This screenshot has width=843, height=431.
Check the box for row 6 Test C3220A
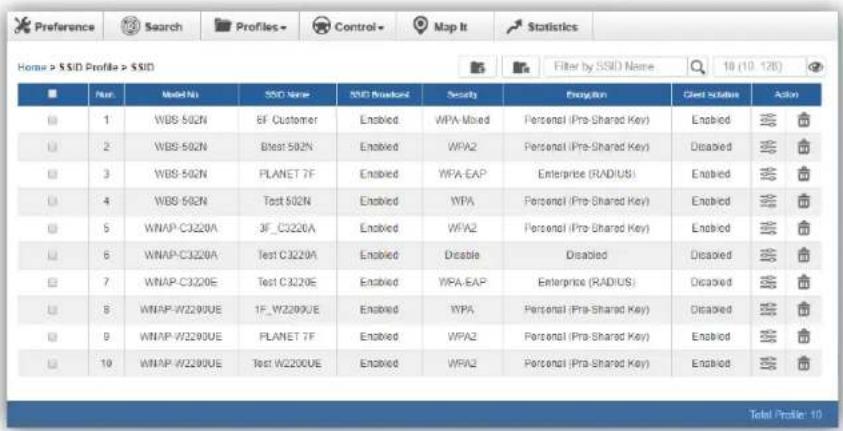(53, 255)
